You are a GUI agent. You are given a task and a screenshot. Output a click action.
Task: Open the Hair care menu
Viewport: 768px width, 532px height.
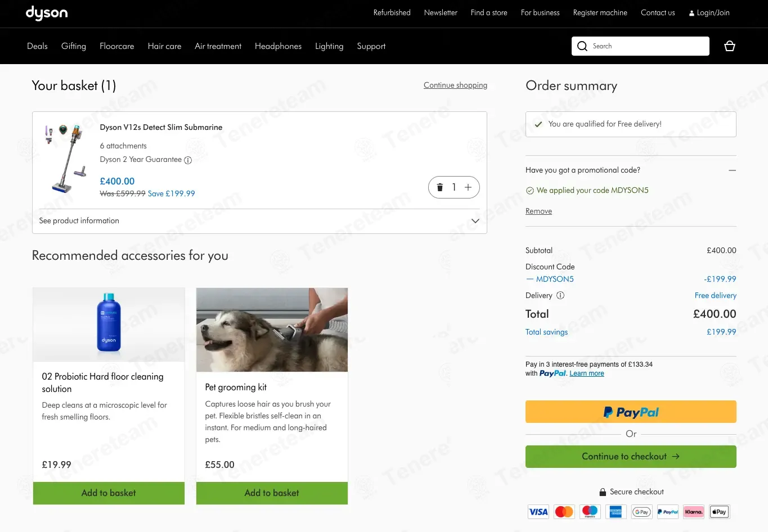pyautogui.click(x=164, y=46)
